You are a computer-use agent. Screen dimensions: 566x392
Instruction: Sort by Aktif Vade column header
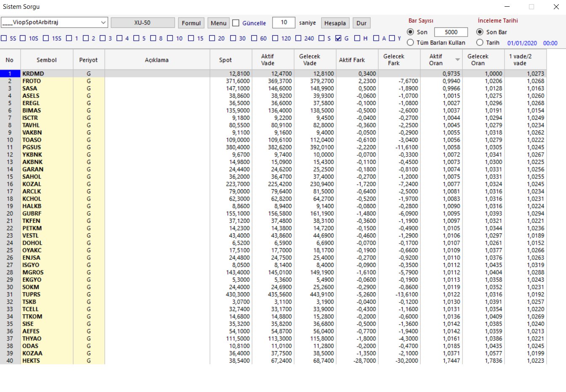pos(273,60)
